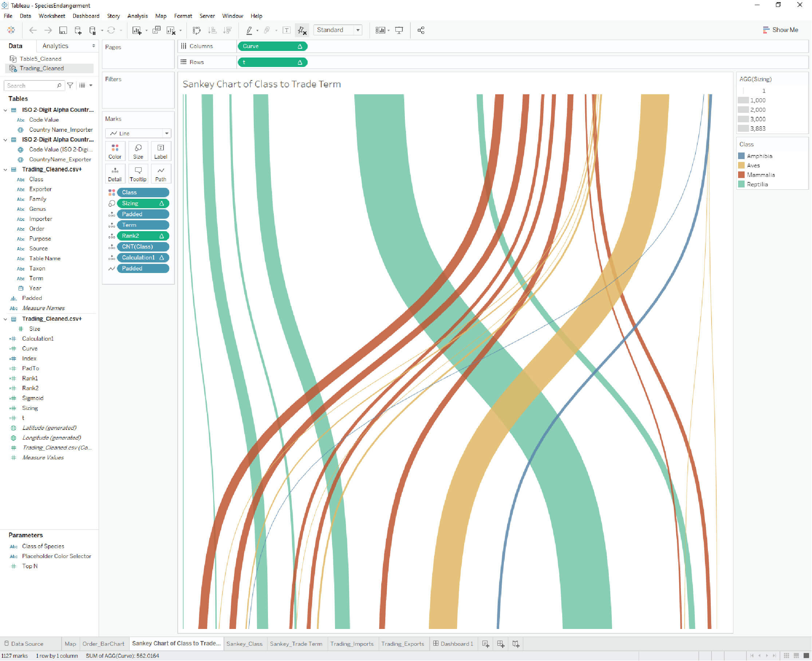Click the Duplicate sheet icon
The width and height of the screenshot is (812, 661).
(x=156, y=30)
